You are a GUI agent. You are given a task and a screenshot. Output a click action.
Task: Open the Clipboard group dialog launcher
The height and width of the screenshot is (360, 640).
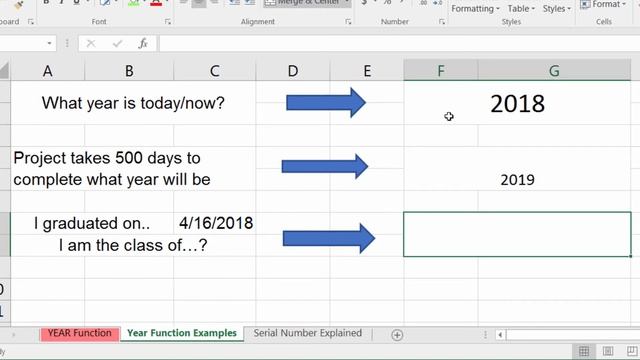click(31, 22)
